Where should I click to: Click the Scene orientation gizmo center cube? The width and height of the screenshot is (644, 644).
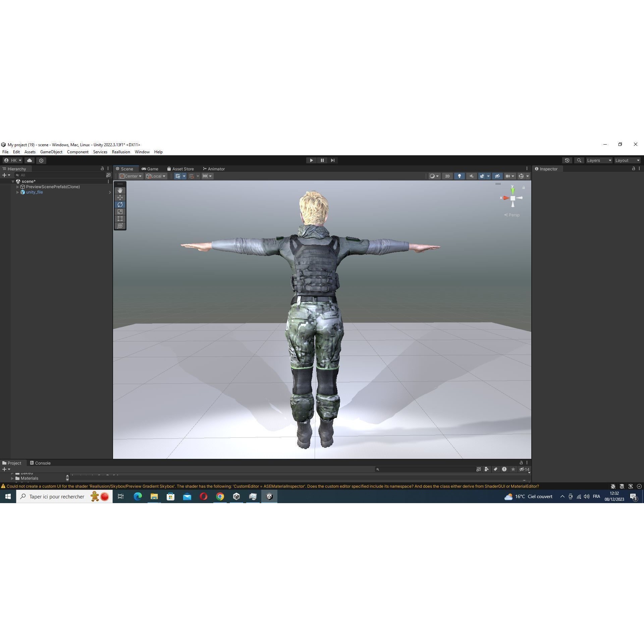tap(513, 198)
